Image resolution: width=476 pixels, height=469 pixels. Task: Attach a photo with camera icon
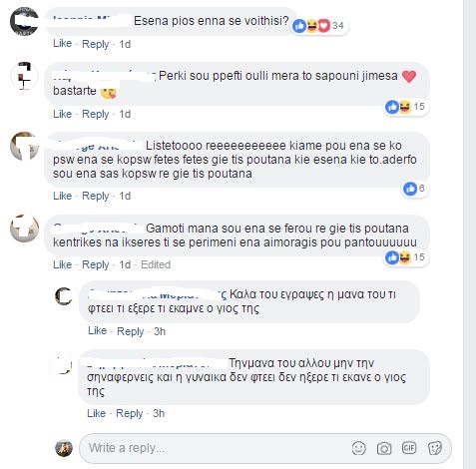tap(384, 449)
